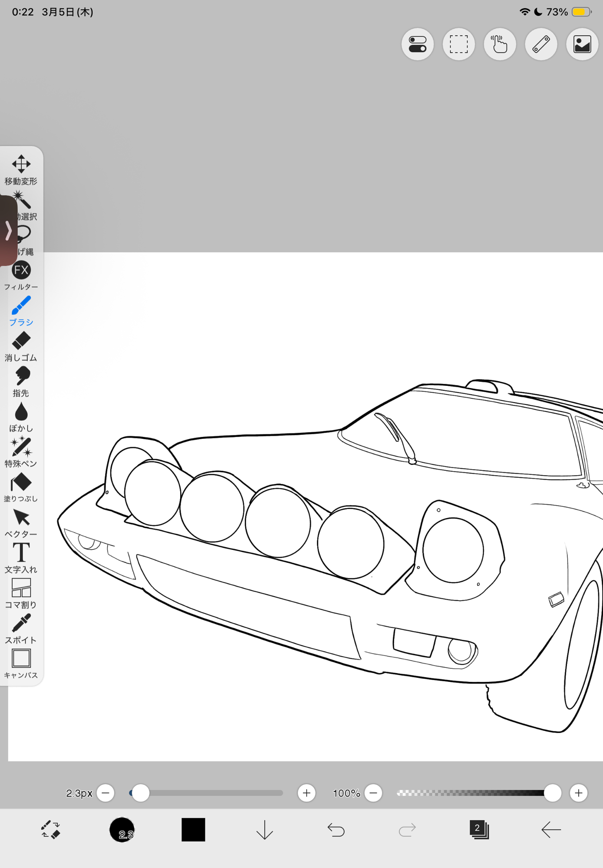Image resolution: width=603 pixels, height=868 pixels.
Task: Expand the collapsed side panel chevron
Action: [8, 230]
